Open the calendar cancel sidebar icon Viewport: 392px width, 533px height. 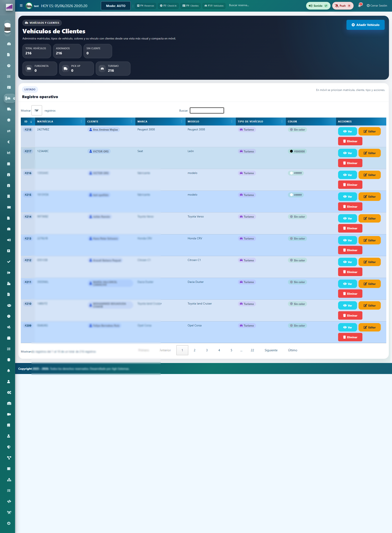point(9,186)
